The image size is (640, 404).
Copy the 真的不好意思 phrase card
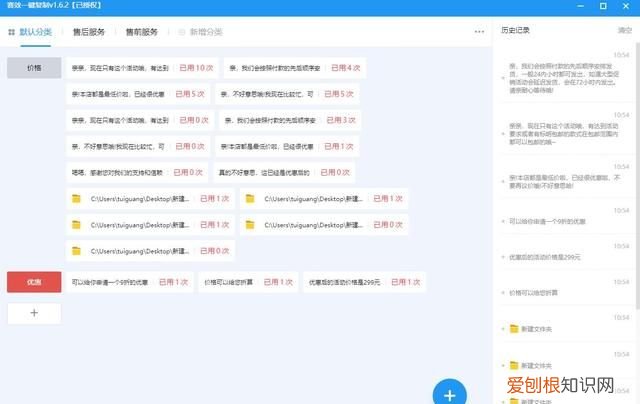coord(284,172)
